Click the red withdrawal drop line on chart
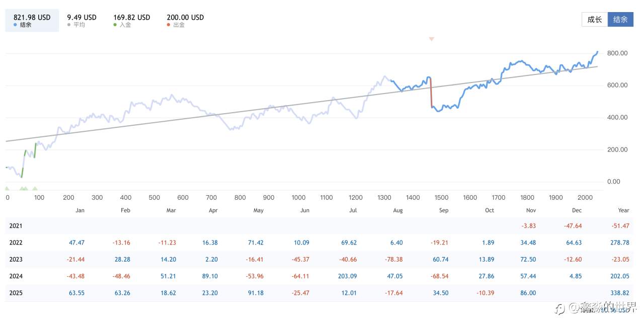Screen dimensions: 644x326 [431, 93]
